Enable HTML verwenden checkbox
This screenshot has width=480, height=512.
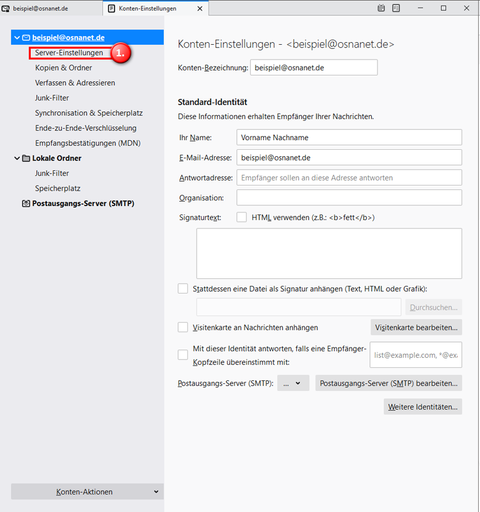pos(241,217)
